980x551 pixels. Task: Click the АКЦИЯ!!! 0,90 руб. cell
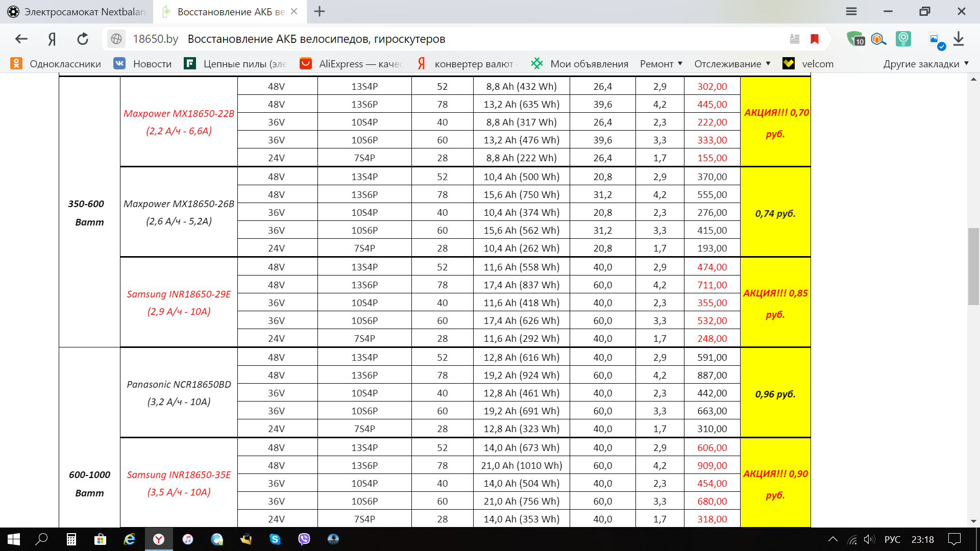pyautogui.click(x=775, y=484)
